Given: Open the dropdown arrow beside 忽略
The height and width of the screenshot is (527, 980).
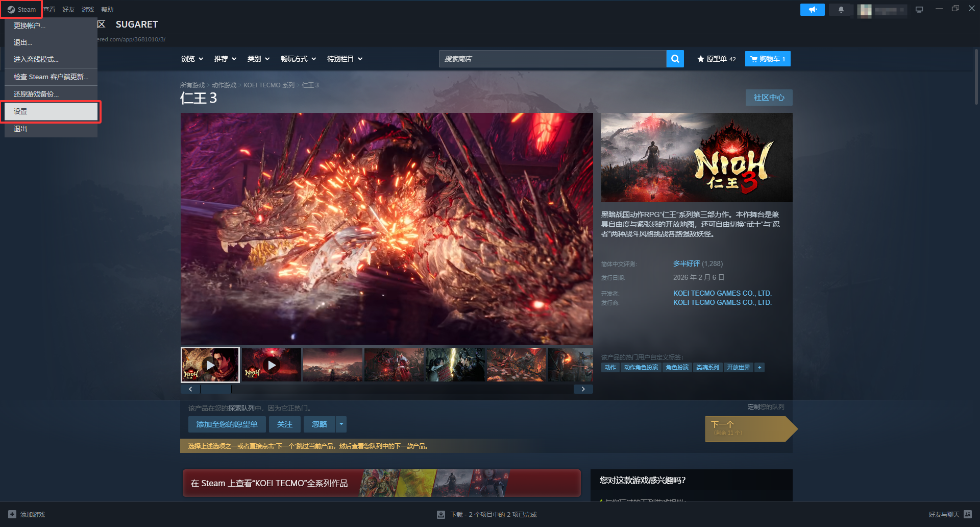Looking at the screenshot, I should pos(341,424).
